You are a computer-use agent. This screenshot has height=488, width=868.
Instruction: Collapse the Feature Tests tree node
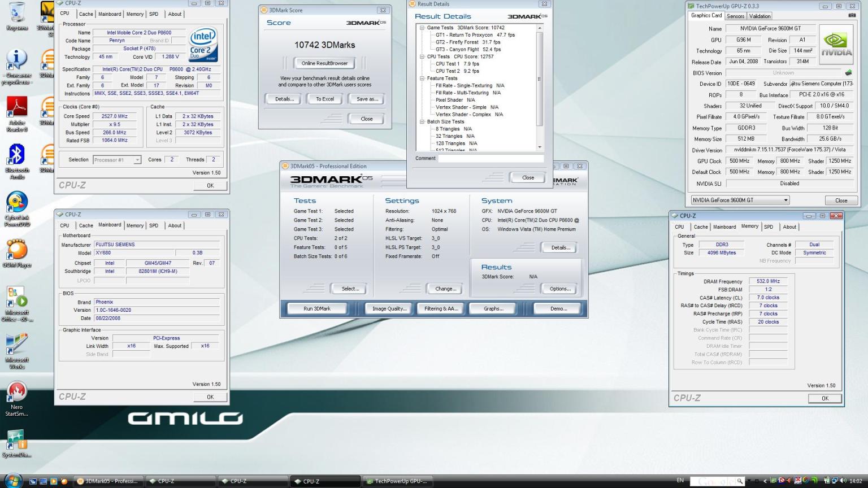(422, 79)
